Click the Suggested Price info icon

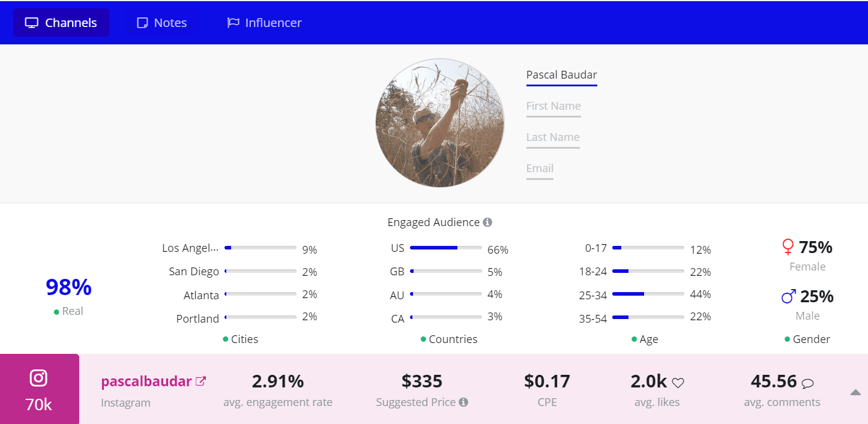tap(463, 402)
